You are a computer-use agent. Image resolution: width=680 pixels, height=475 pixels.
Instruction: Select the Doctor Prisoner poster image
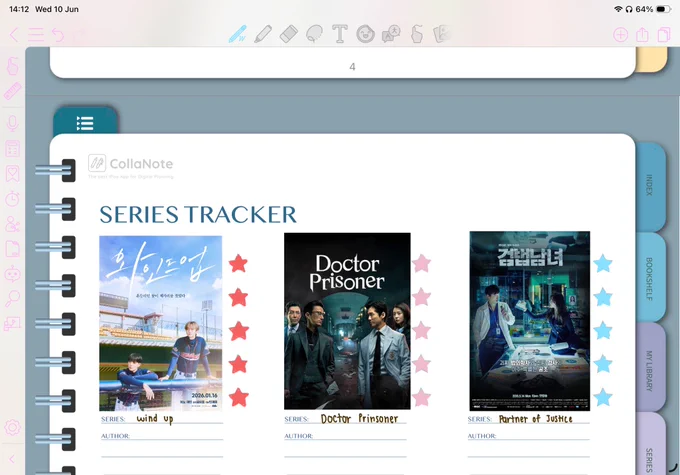pos(347,321)
